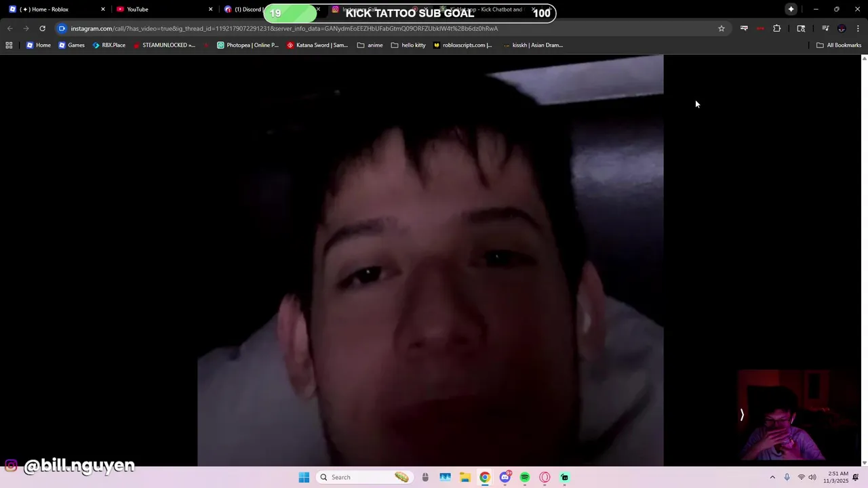Open the Photopea Online bookmark
The height and width of the screenshot is (488, 868).
click(248, 45)
